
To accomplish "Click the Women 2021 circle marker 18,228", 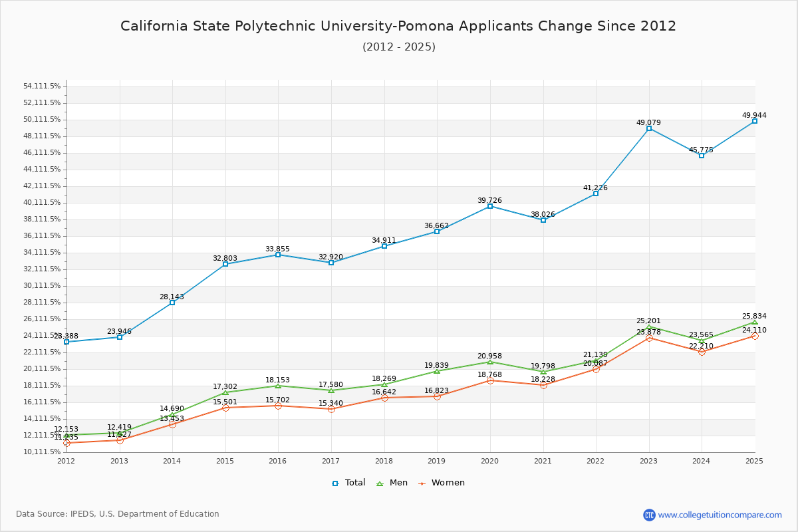I will point(543,385).
